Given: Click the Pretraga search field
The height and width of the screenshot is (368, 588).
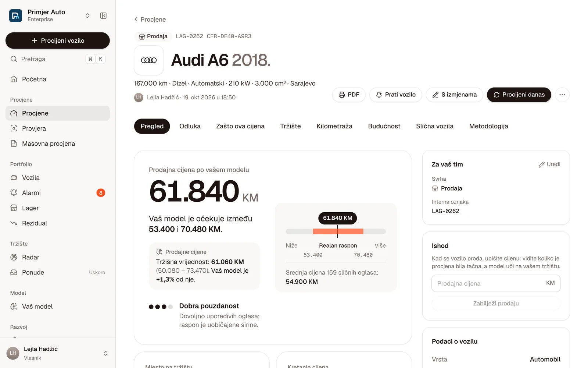Looking at the screenshot, I should 58,59.
